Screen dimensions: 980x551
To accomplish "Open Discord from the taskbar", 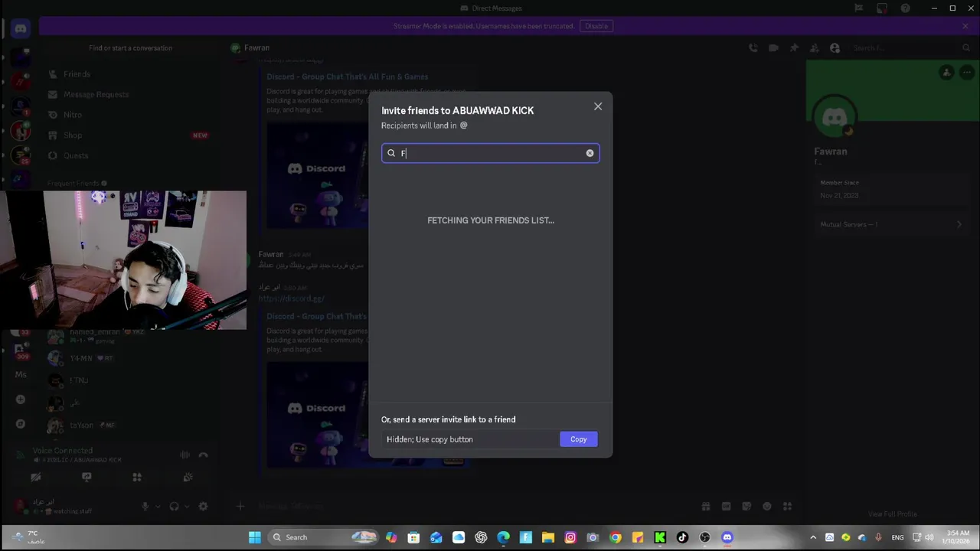I will 727,537.
